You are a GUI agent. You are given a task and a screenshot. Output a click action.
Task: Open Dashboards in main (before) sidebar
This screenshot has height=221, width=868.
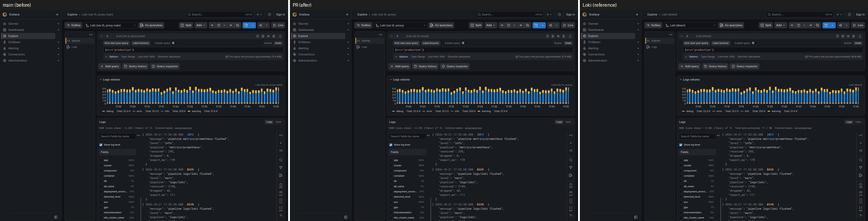click(16, 30)
